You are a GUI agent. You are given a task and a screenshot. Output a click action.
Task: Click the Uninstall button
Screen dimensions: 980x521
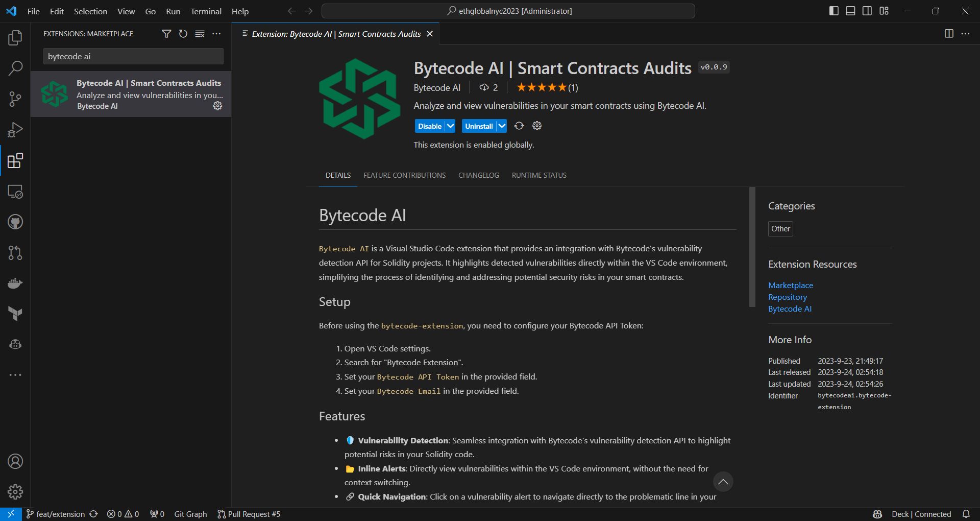(479, 126)
